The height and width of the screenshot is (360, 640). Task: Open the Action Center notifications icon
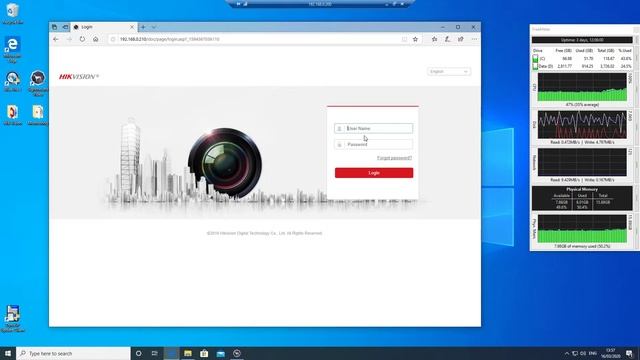coord(630,353)
